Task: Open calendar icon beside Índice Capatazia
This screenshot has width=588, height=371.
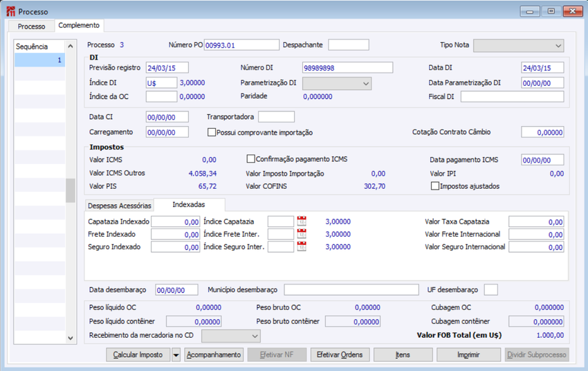Action: [x=302, y=221]
